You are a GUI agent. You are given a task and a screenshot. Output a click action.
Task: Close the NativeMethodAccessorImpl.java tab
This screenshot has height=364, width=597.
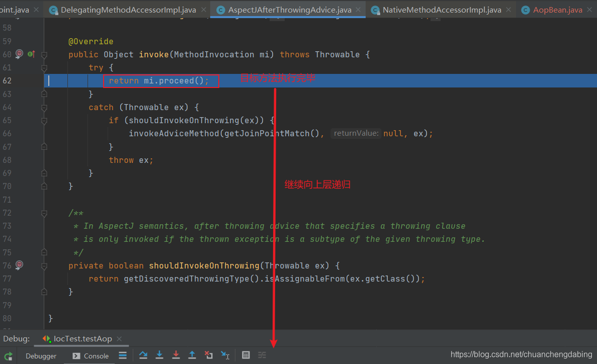coord(508,10)
